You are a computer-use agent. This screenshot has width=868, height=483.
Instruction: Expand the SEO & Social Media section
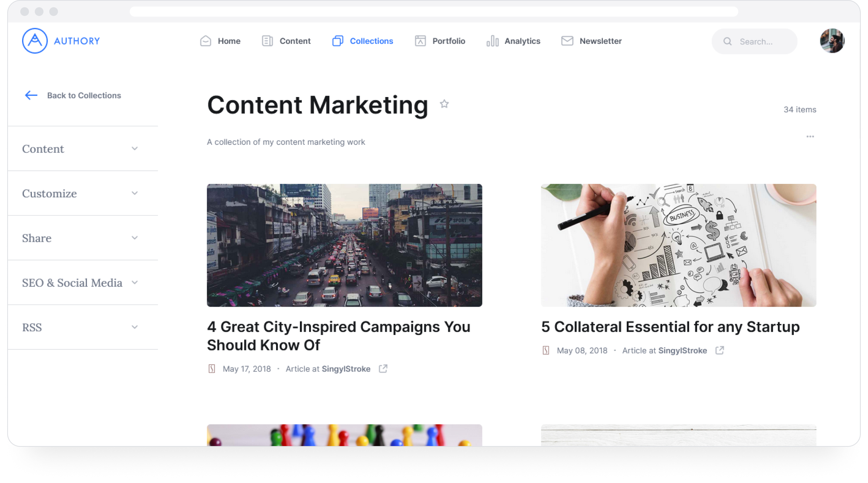tap(134, 282)
